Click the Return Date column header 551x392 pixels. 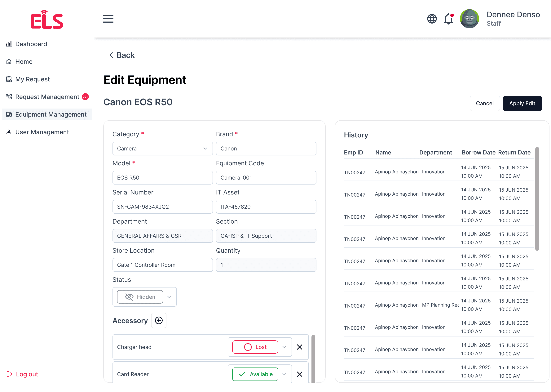pos(514,153)
